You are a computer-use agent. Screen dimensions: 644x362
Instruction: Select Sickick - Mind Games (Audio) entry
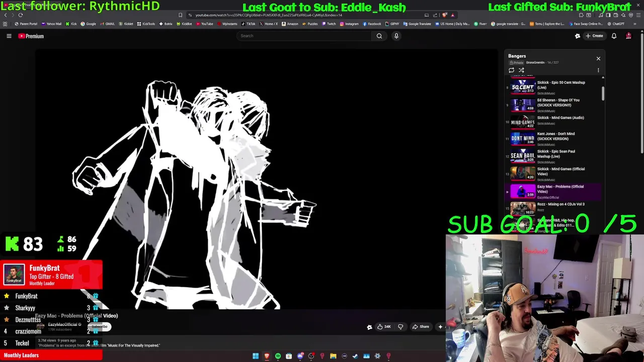(x=553, y=121)
